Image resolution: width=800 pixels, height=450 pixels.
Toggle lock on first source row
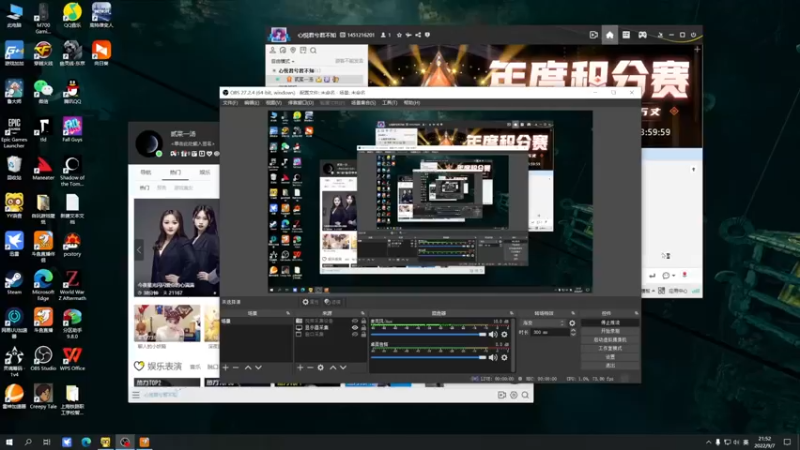point(363,321)
